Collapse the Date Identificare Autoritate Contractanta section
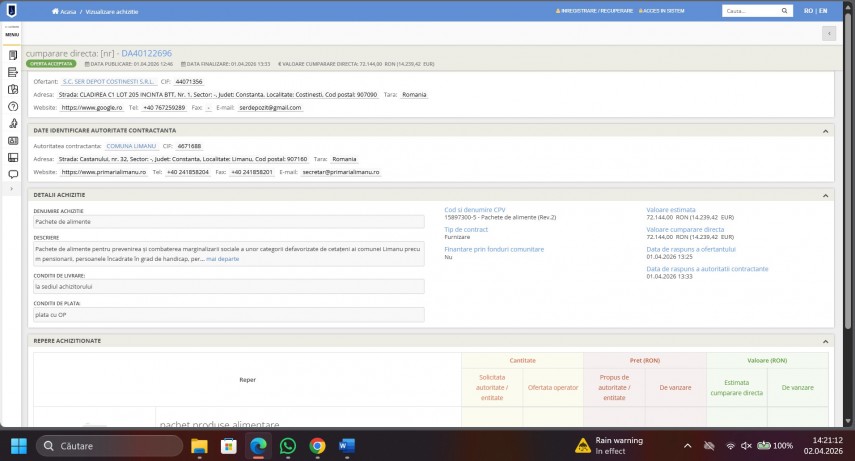This screenshot has height=461, width=855. pyautogui.click(x=825, y=130)
